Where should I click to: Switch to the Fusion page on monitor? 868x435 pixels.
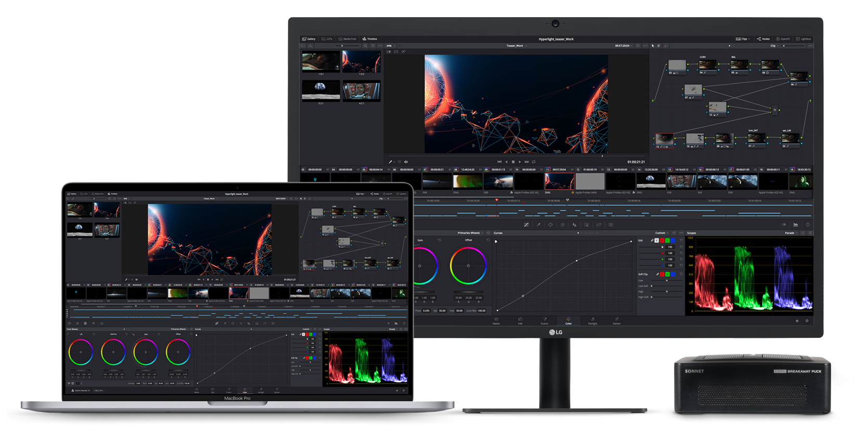click(545, 321)
